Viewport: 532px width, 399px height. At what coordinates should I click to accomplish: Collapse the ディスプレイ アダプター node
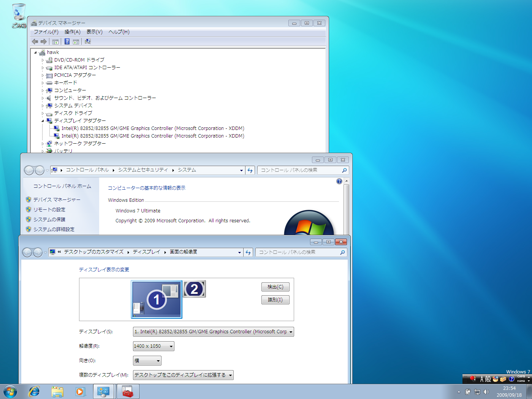[43, 121]
